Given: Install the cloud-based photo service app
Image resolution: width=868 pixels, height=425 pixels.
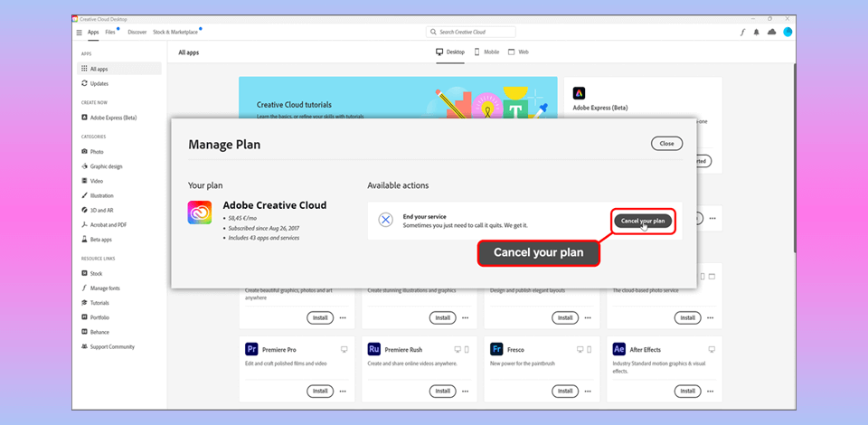Looking at the screenshot, I should coord(687,318).
